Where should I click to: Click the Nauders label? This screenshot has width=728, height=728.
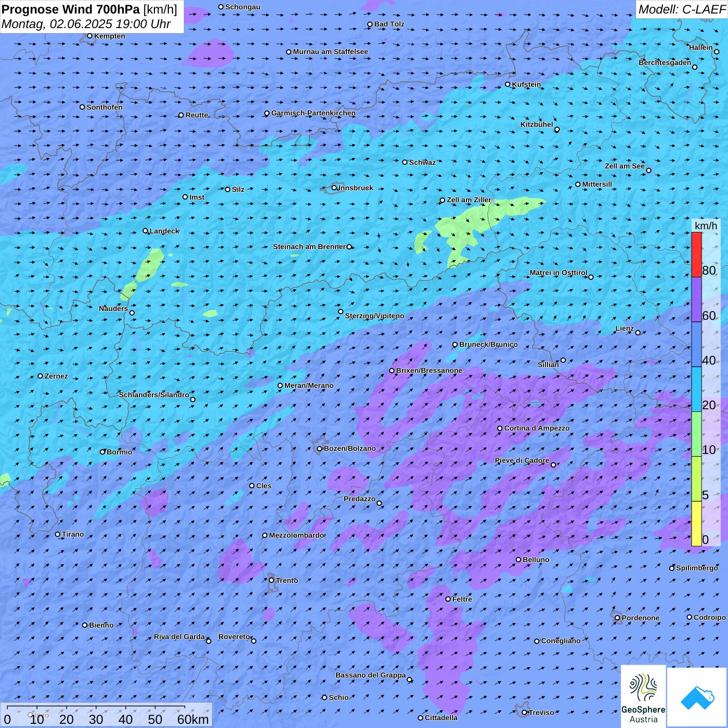(x=113, y=308)
